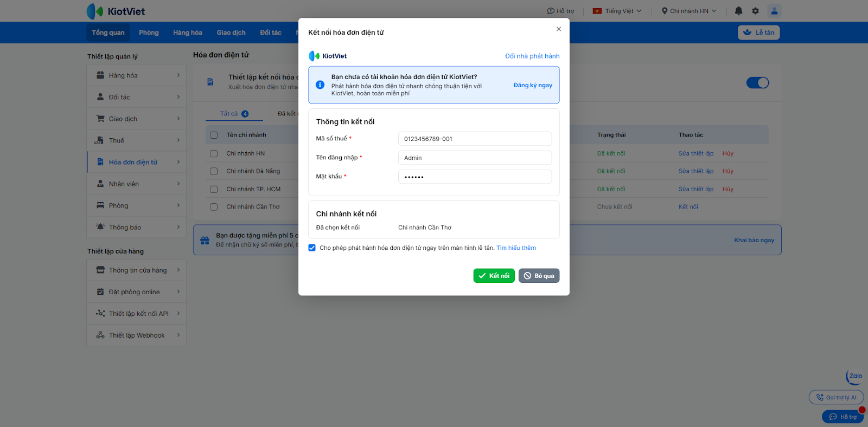Open the Chi nhánh HN branch dropdown
The image size is (868, 427).
click(689, 11)
